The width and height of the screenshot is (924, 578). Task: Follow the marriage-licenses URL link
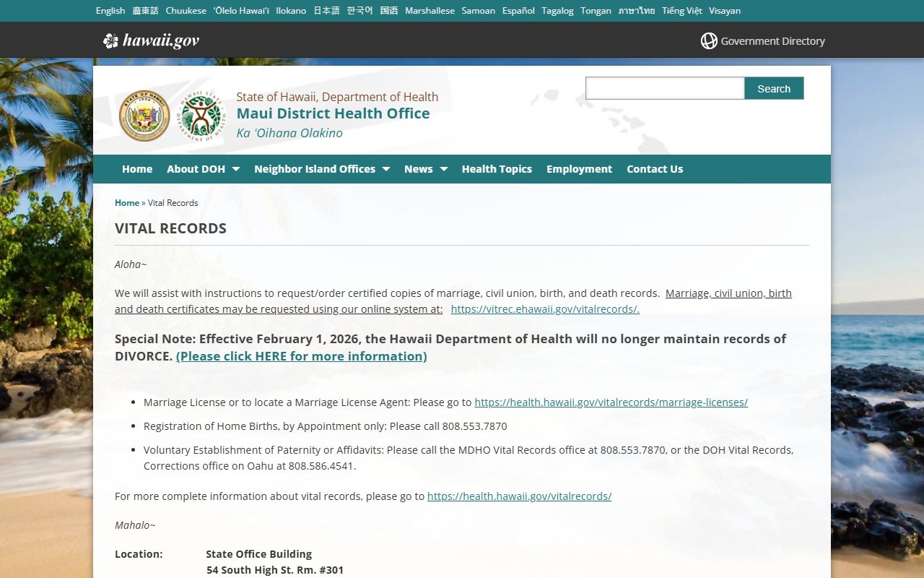click(x=611, y=402)
